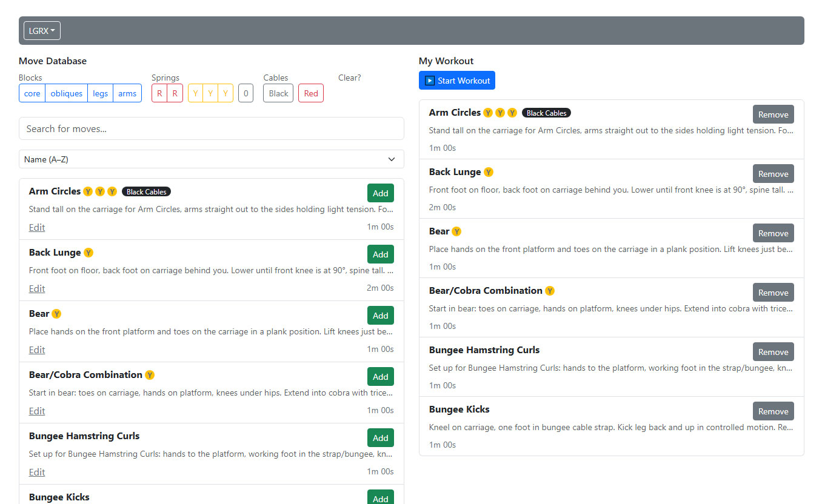Toggle the core block filter

tap(32, 93)
